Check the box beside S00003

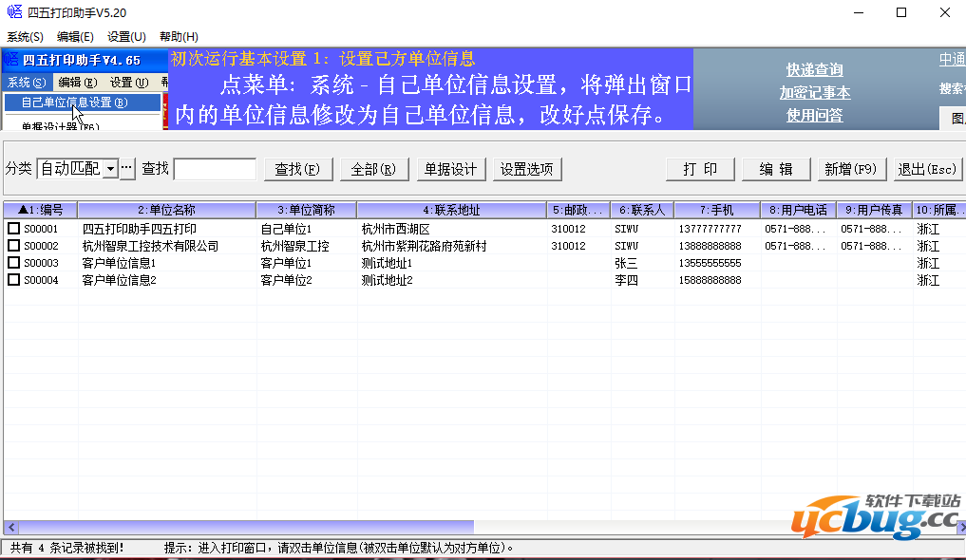[13, 263]
